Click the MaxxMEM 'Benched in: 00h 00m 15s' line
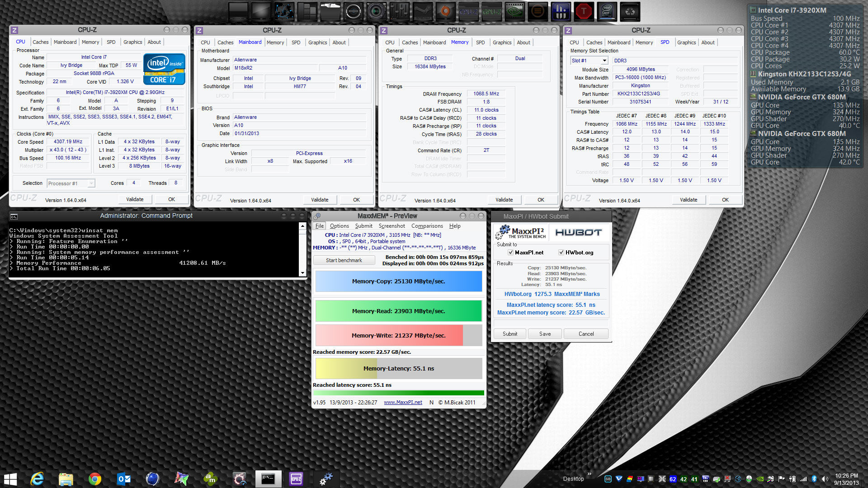 434,257
